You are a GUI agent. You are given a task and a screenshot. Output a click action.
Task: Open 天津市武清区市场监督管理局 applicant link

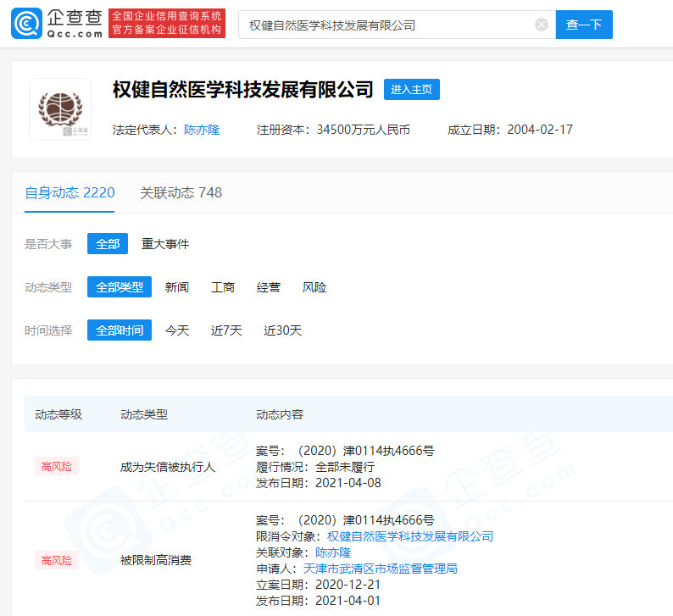(380, 569)
